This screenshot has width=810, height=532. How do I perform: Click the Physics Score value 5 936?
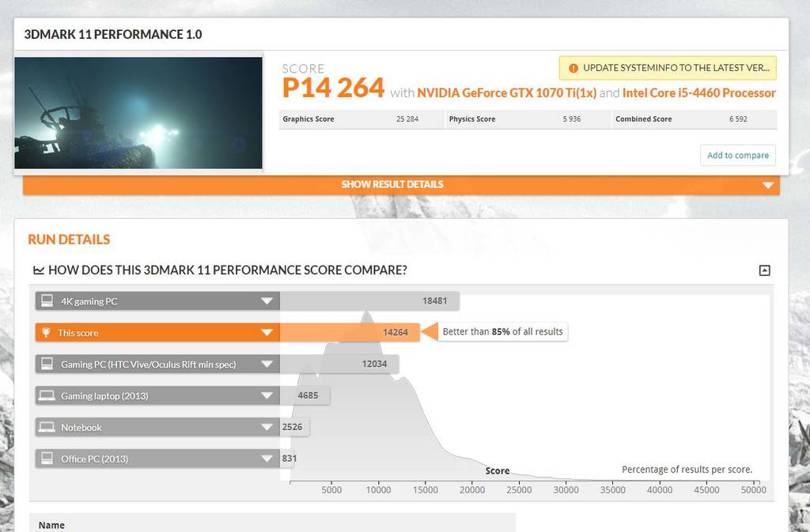(x=571, y=119)
